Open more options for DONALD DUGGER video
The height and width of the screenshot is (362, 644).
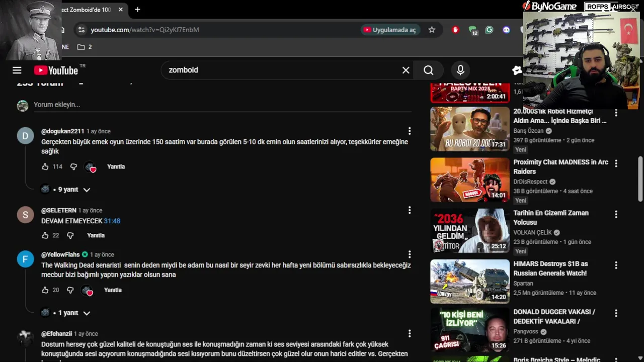616,313
